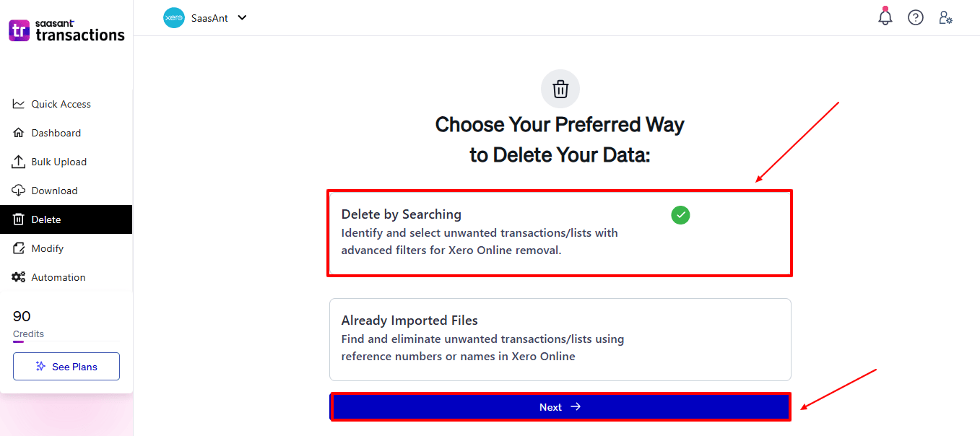The height and width of the screenshot is (436, 980).
Task: Open the Download section
Action: coord(53,190)
